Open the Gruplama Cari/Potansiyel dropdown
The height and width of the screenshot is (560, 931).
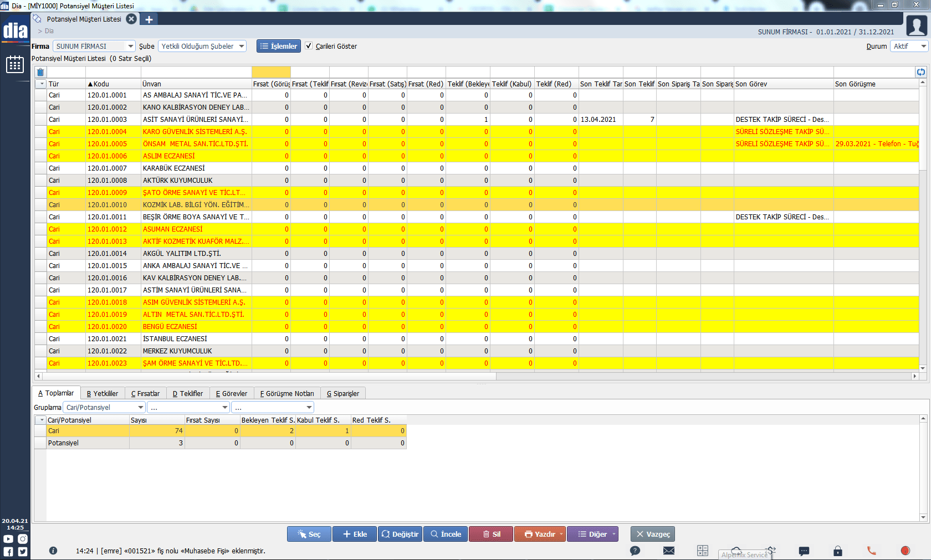[104, 408]
